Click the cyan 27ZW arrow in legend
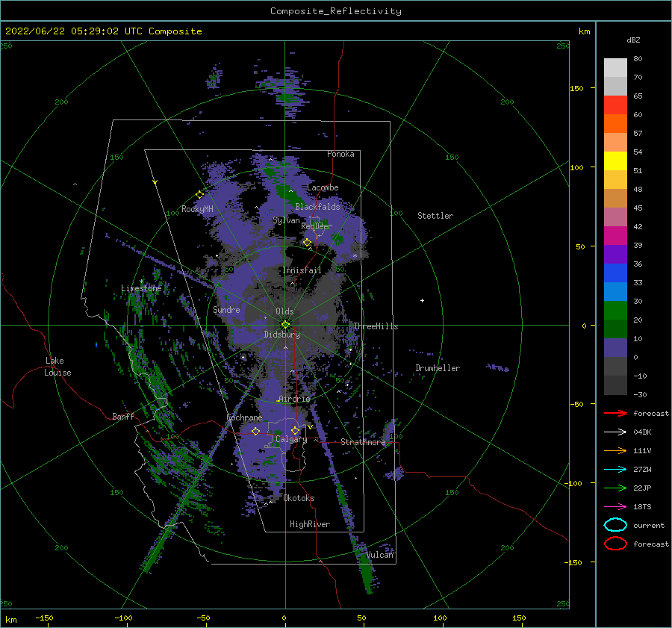Screen dimensions: 672x628 point(615,470)
